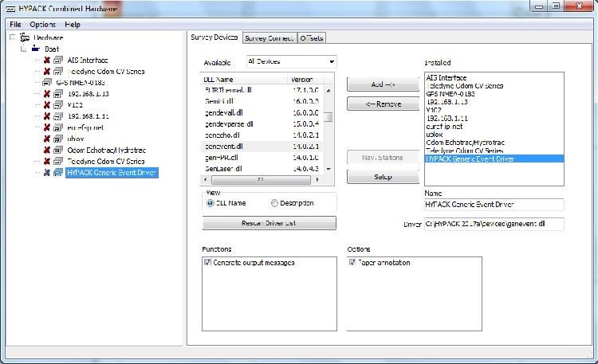The height and width of the screenshot is (364, 598).
Task: Select GPS NMEA-0183 tree item
Action: (81, 82)
